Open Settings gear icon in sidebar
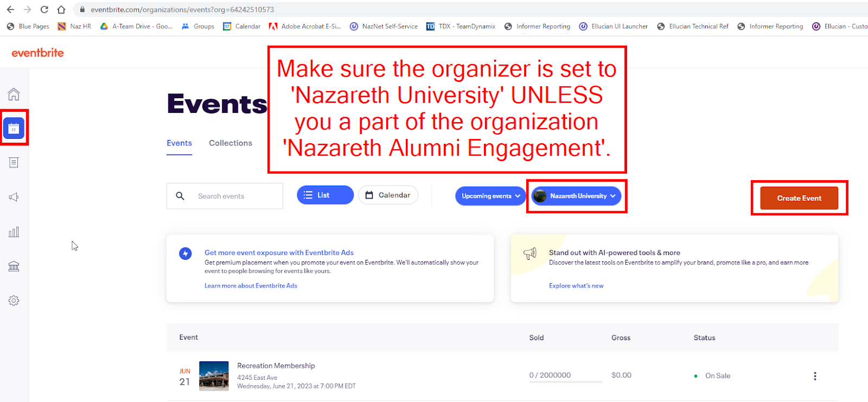Viewport: 868px width, 402px height. tap(14, 301)
